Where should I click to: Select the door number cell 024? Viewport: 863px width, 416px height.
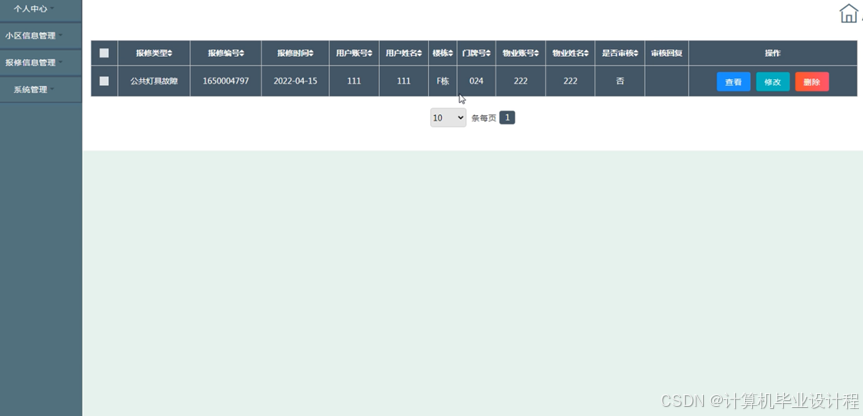tap(476, 81)
